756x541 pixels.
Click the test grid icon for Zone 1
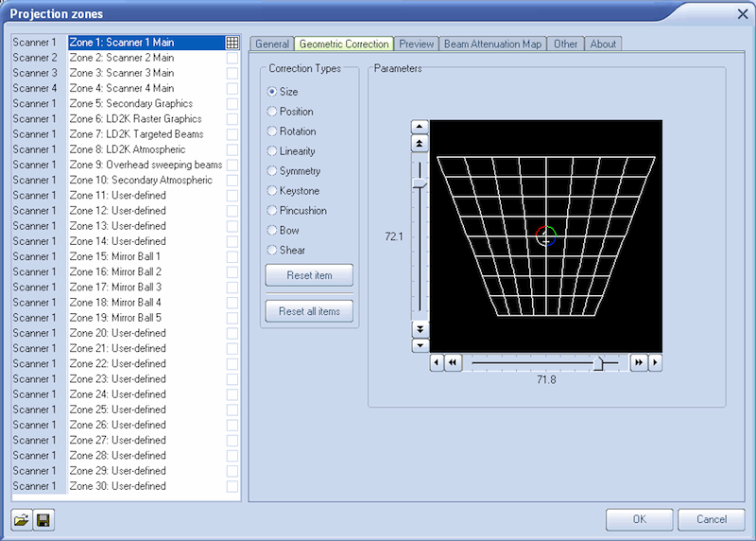pyautogui.click(x=232, y=43)
